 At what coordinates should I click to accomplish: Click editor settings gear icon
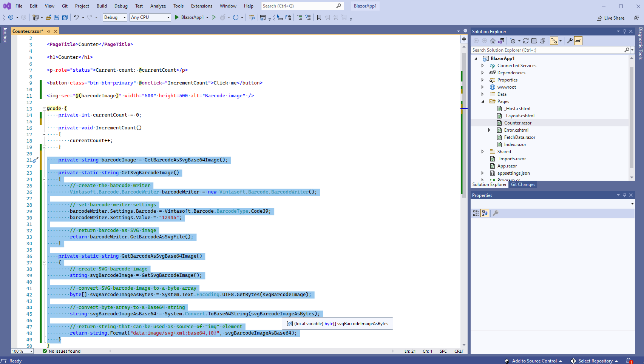point(465,31)
